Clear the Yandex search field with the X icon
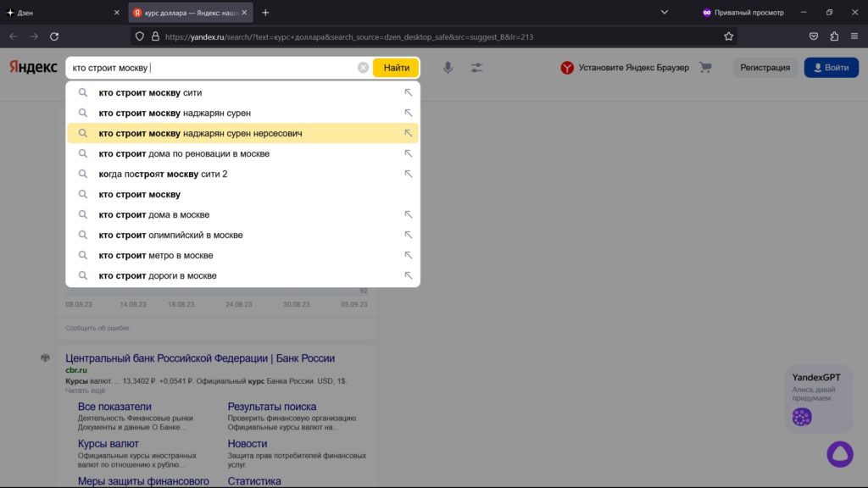 pyautogui.click(x=363, y=68)
